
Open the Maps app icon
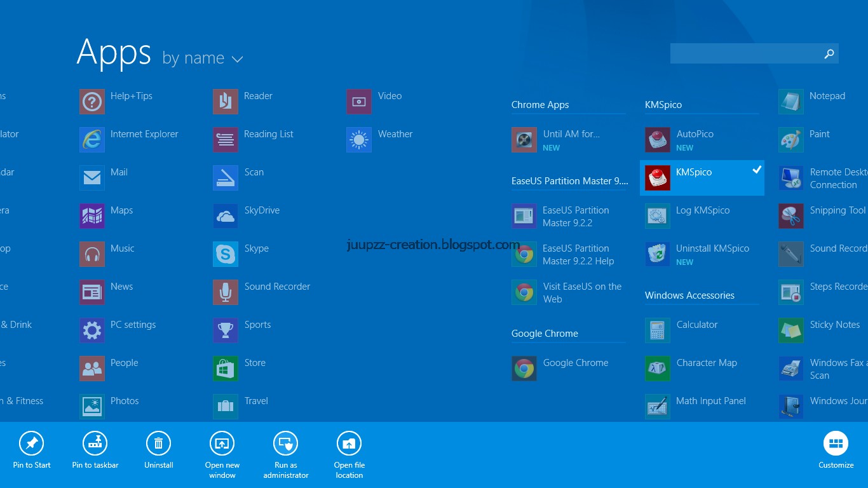92,216
